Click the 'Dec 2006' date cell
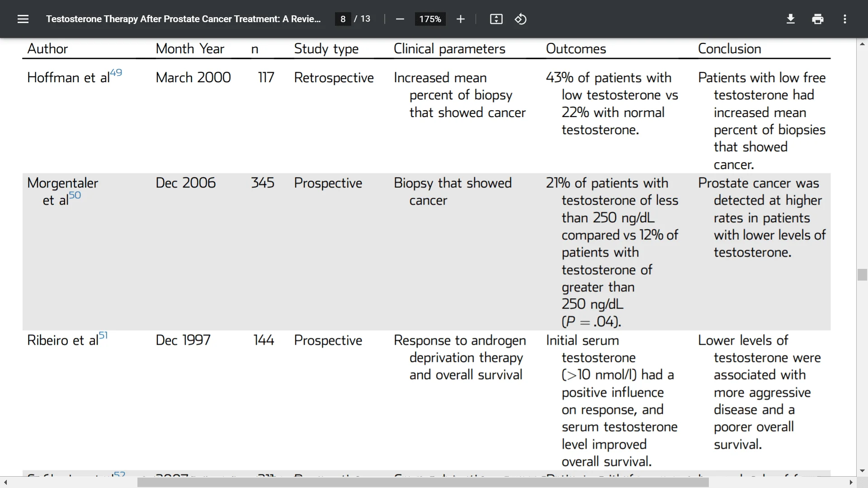 [x=185, y=183]
